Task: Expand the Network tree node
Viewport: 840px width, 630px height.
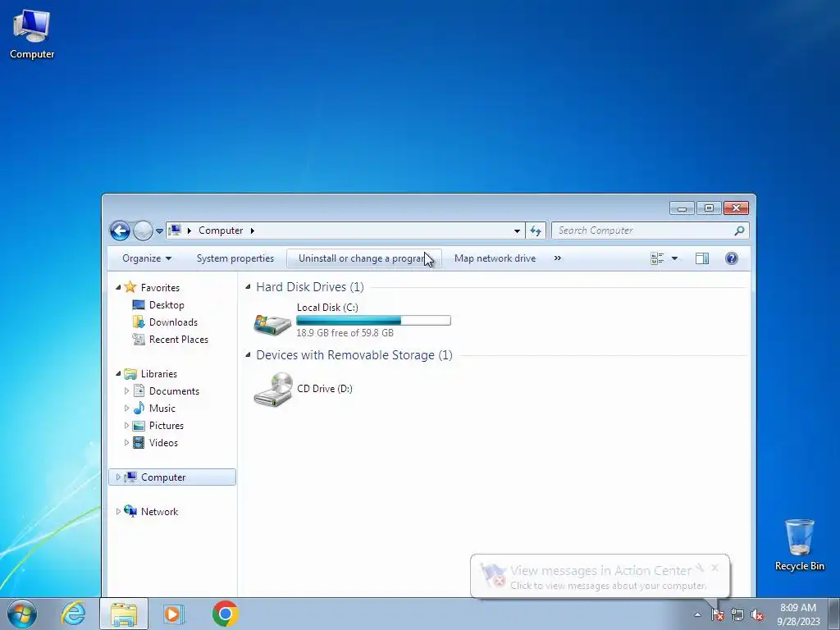Action: pyautogui.click(x=118, y=512)
